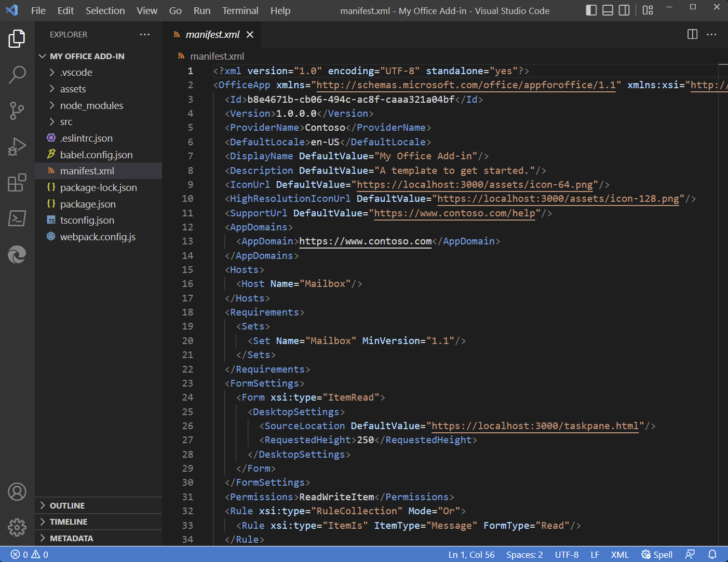
Task: Show errors and warnings from the status bar
Action: pos(29,554)
